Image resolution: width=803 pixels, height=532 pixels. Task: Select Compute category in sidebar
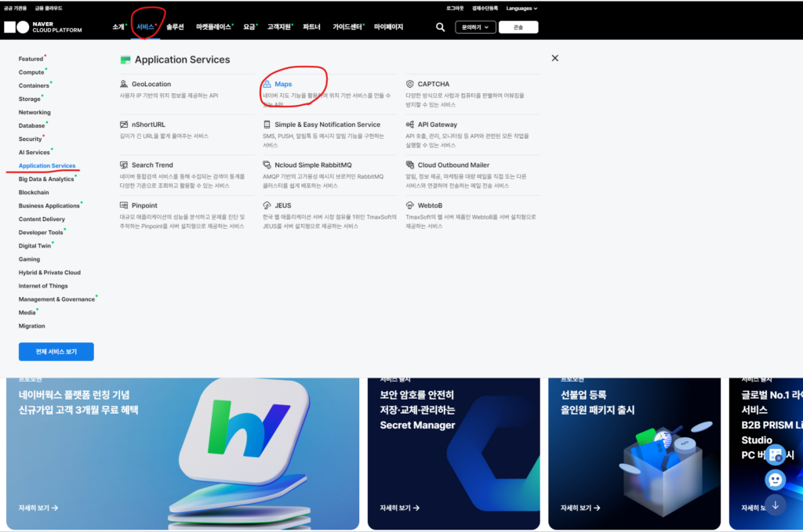31,72
